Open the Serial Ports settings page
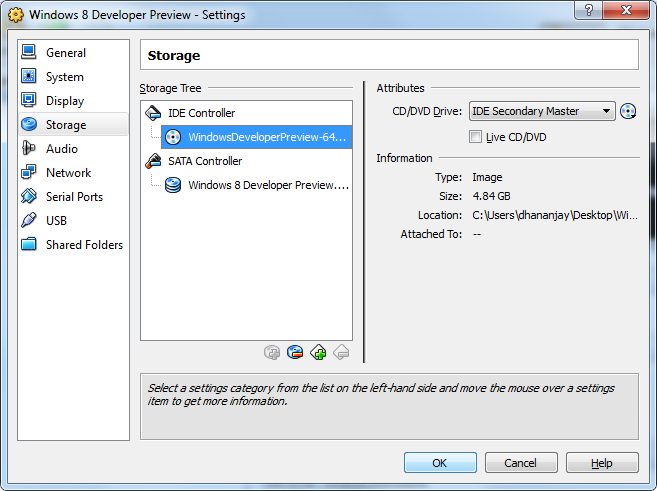657x491 pixels. click(73, 197)
